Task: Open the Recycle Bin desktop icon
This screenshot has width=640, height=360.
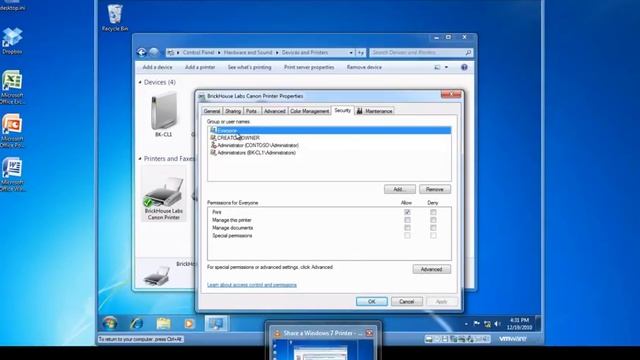Action: (x=115, y=18)
